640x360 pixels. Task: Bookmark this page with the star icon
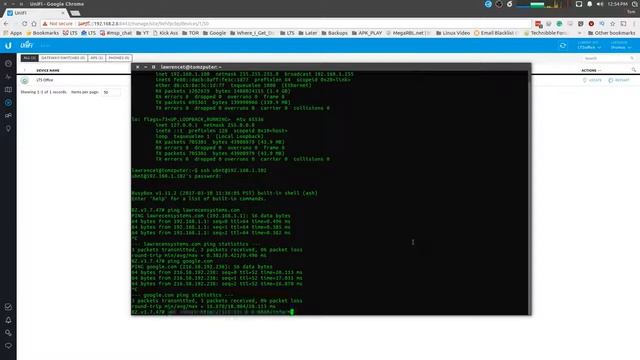(x=613, y=24)
